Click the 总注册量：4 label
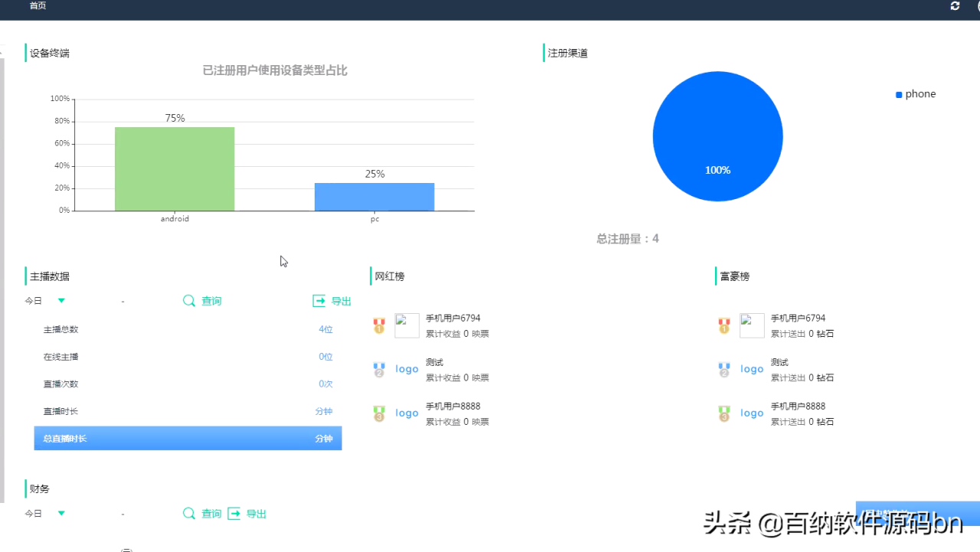 pyautogui.click(x=628, y=239)
